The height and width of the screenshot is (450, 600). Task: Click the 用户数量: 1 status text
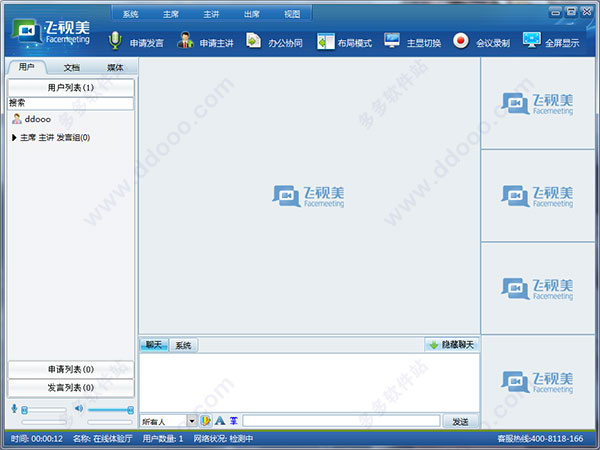(x=163, y=439)
